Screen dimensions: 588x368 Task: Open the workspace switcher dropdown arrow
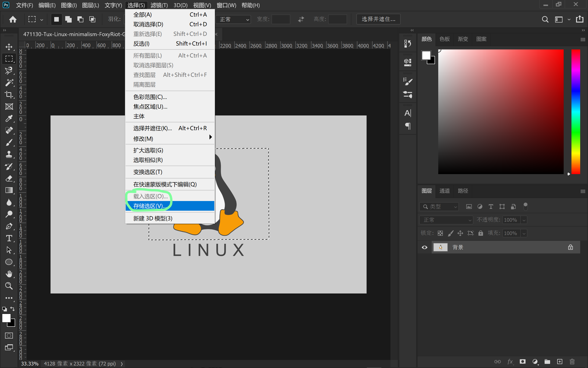[569, 20]
